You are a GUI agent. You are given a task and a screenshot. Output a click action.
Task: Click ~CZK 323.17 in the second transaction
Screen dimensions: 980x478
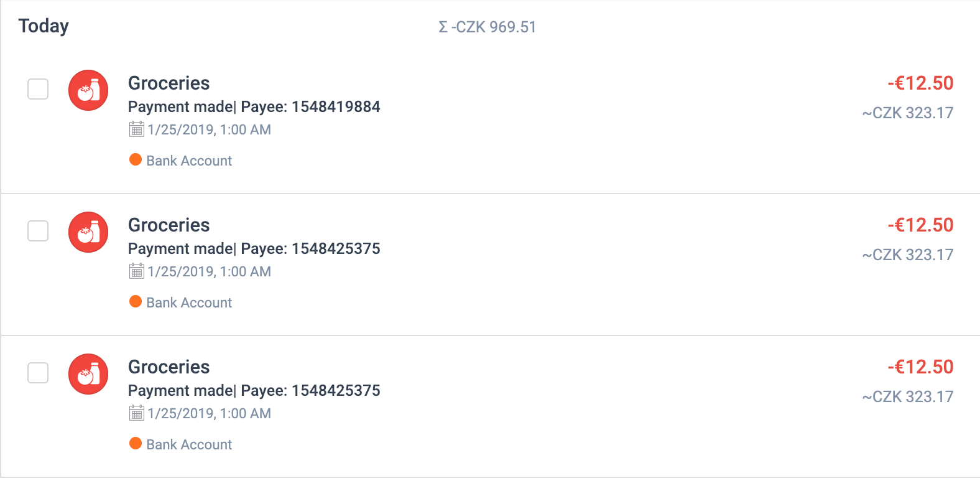pos(908,255)
